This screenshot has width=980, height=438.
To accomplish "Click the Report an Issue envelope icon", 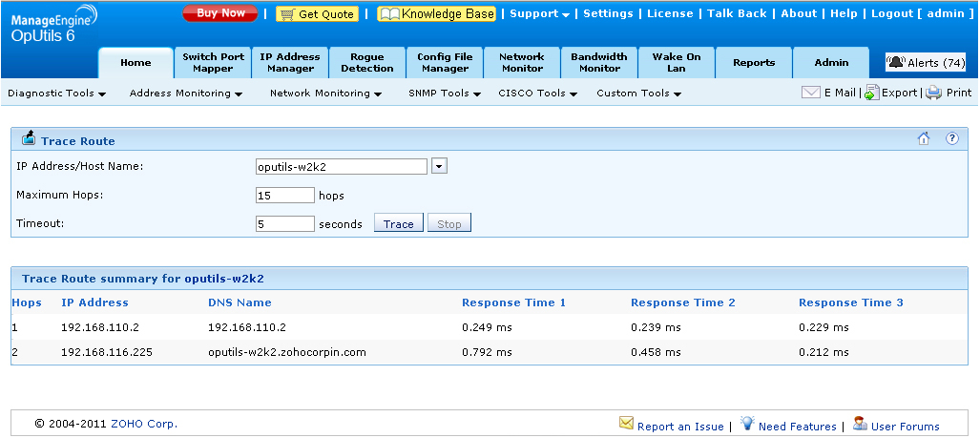I will click(x=626, y=423).
